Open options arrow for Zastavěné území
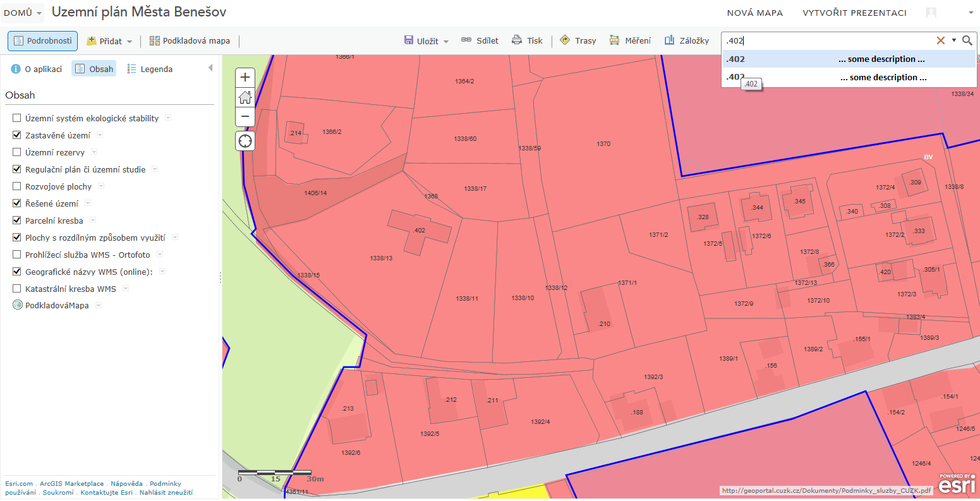The width and height of the screenshot is (980, 501). tap(100, 135)
